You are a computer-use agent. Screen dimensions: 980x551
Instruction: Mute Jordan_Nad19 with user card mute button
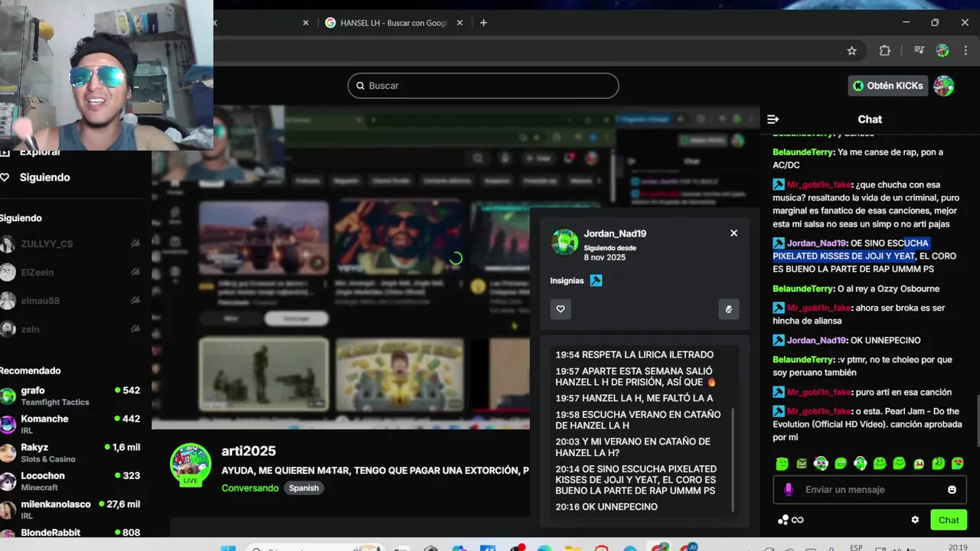click(x=729, y=309)
